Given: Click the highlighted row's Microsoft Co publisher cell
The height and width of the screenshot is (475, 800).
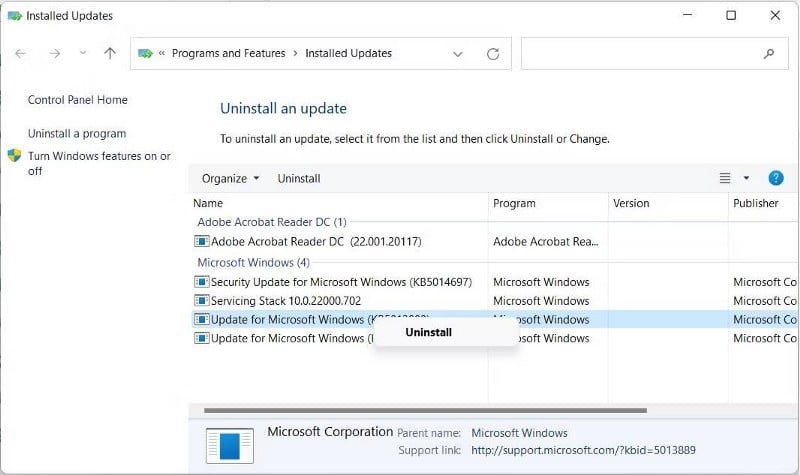Looking at the screenshot, I should coord(764,319).
